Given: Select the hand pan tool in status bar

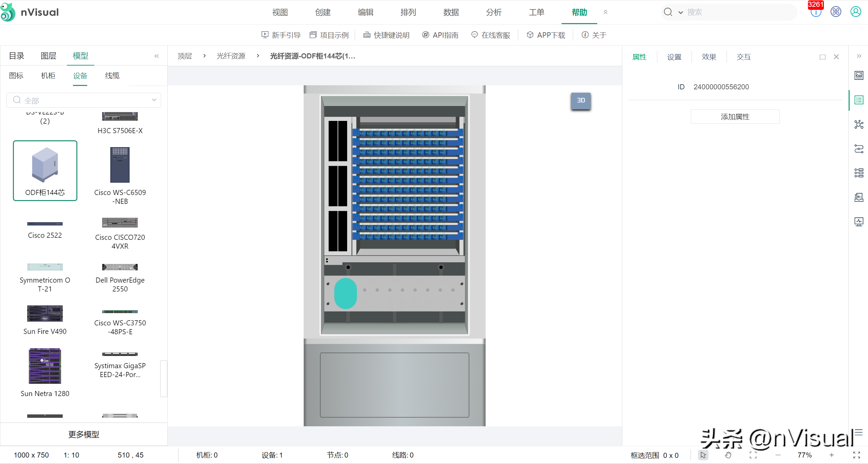Looking at the screenshot, I should tap(728, 455).
